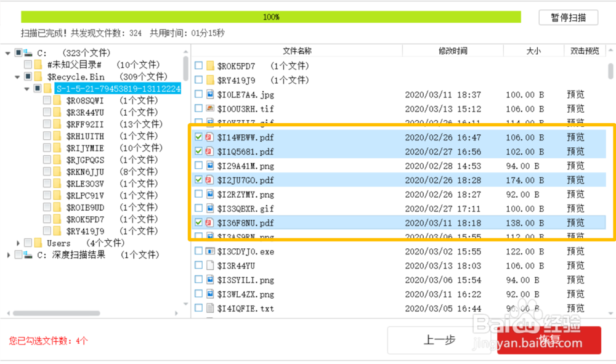Image resolution: width=616 pixels, height=364 pixels.
Task: Click the image icon of $I33QBXR.gif
Action: tap(210, 209)
